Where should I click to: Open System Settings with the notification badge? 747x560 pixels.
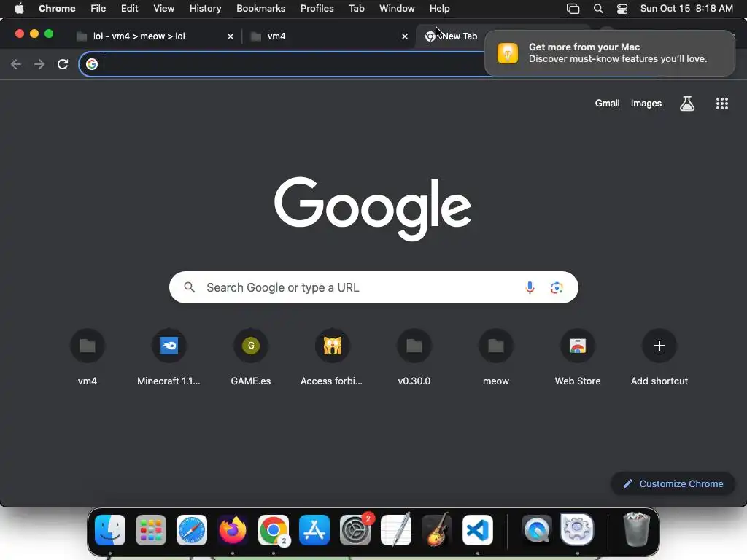click(355, 530)
